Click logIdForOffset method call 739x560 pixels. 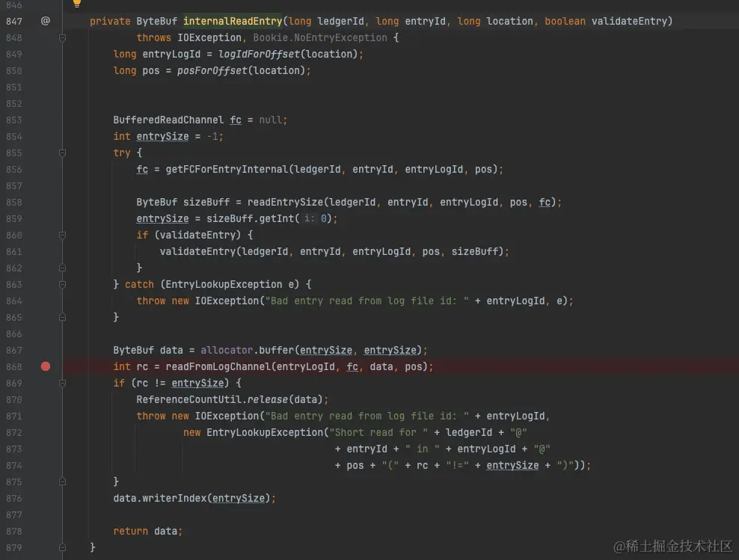click(259, 54)
